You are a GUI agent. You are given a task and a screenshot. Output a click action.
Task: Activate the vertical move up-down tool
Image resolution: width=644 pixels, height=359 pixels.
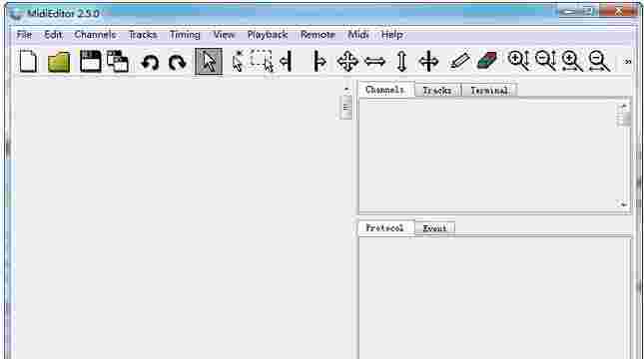[x=401, y=62]
